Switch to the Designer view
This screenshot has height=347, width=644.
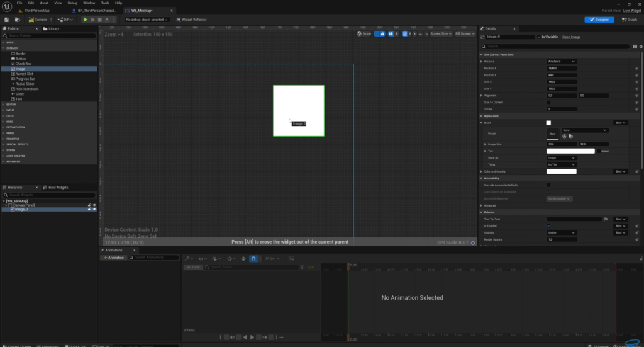click(x=599, y=20)
